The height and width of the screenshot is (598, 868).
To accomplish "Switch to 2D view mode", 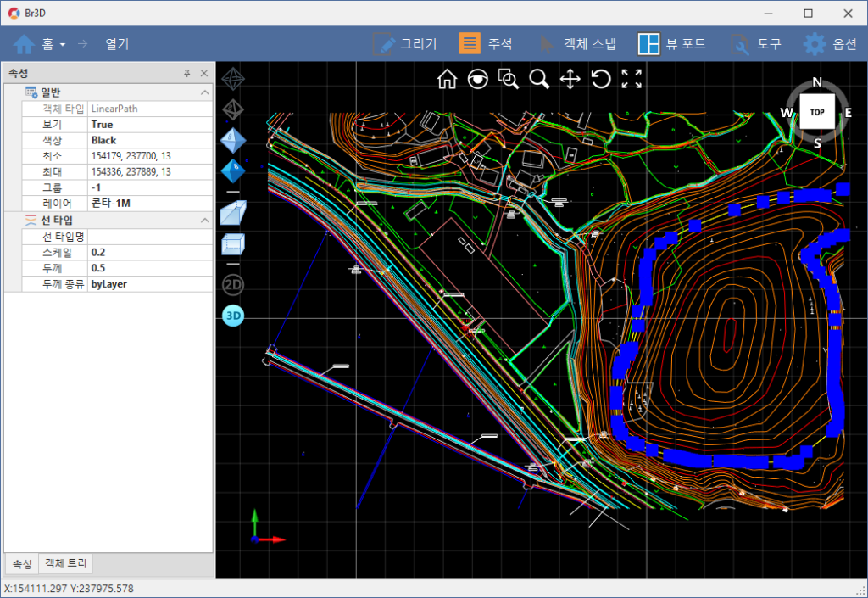I will [x=232, y=285].
